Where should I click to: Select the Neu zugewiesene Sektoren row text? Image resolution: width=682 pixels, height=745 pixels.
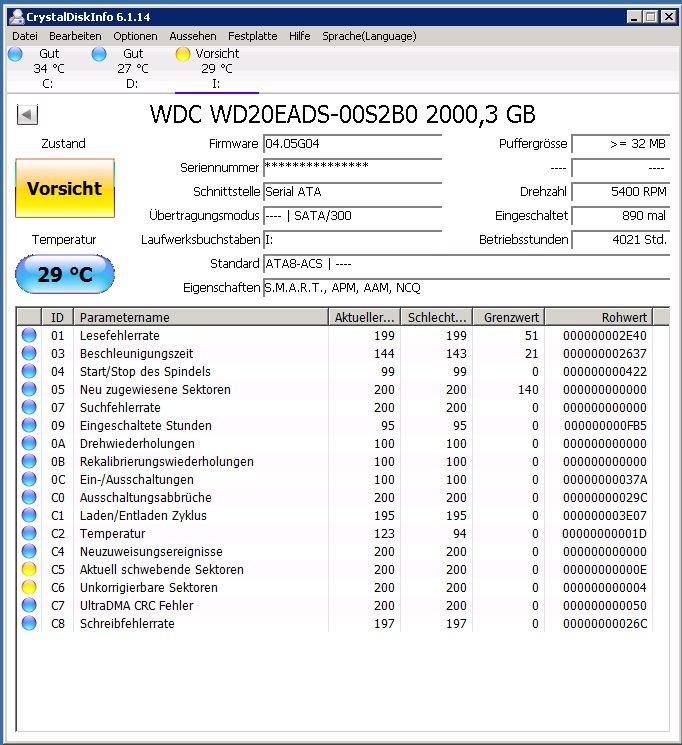pos(155,390)
